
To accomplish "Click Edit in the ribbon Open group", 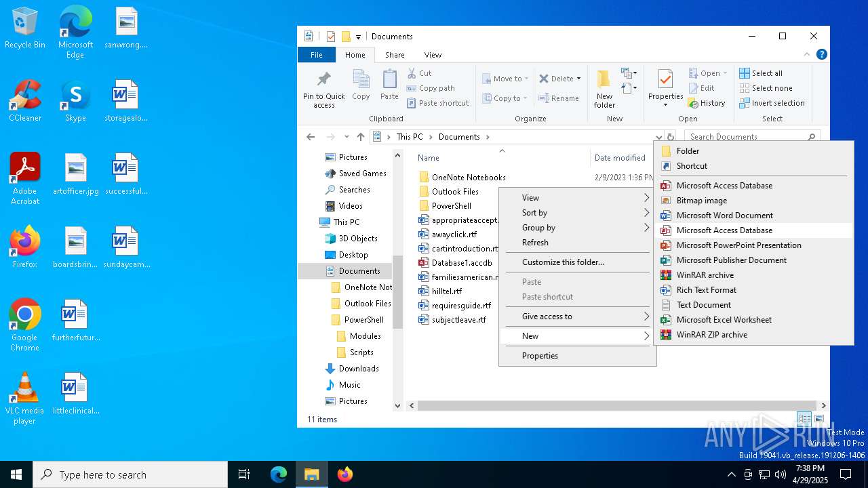I will coord(702,88).
